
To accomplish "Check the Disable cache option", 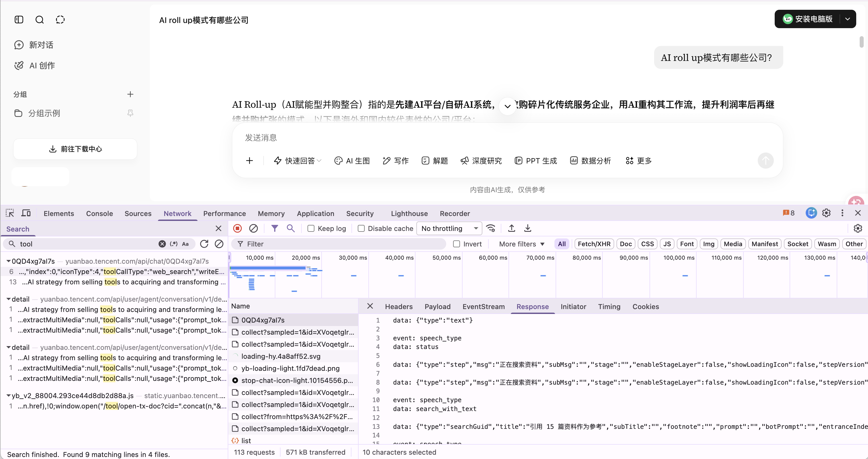I will (x=361, y=229).
